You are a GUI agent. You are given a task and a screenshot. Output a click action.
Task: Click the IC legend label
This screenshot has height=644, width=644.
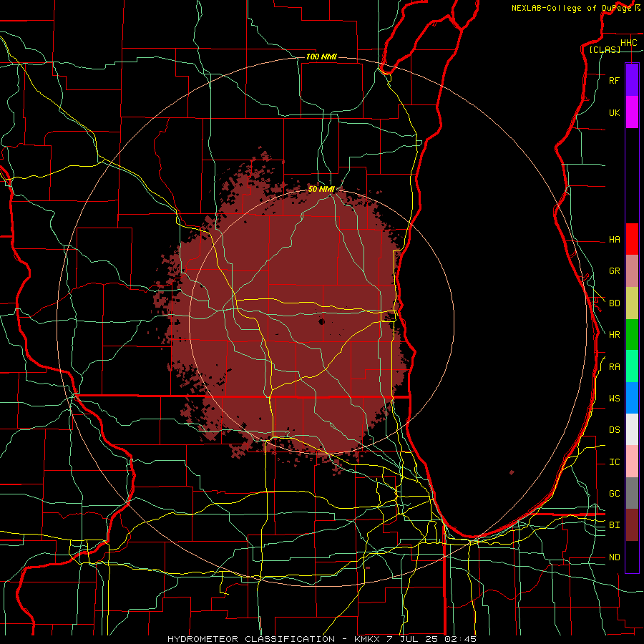tap(614, 462)
